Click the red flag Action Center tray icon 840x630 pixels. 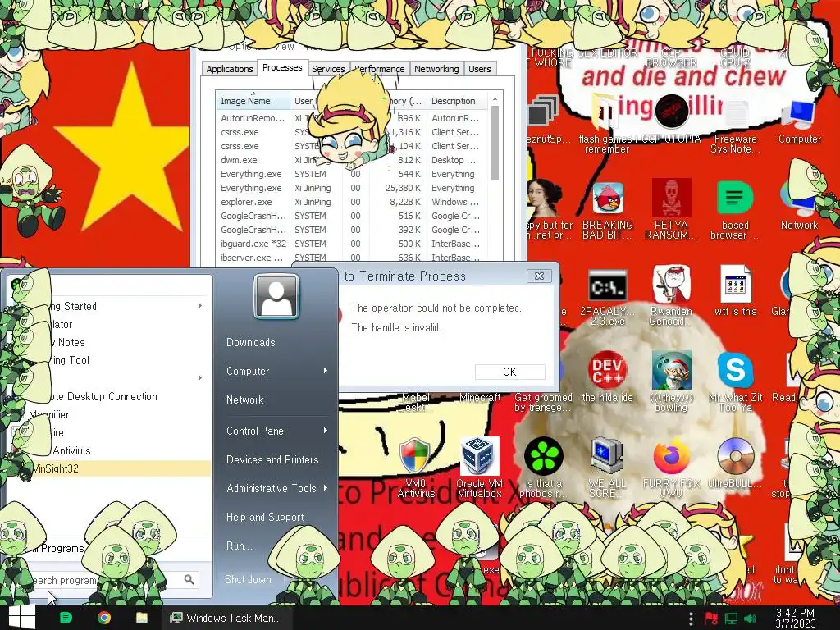tap(711, 619)
